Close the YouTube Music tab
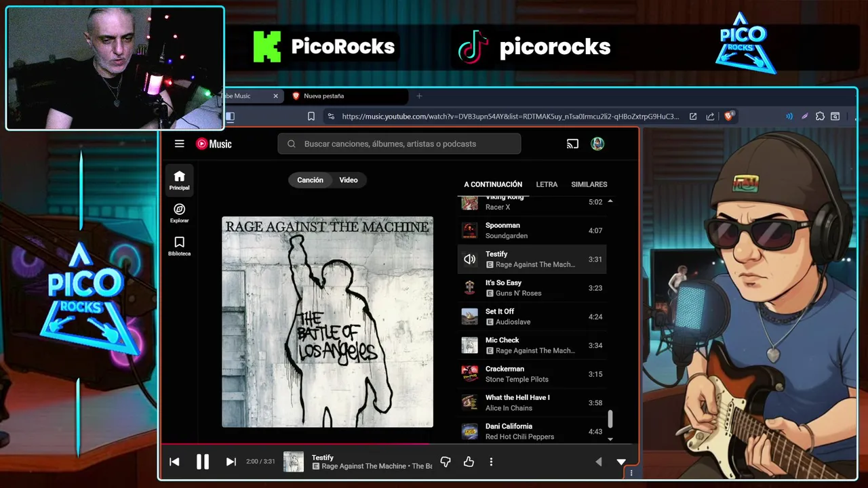This screenshot has height=488, width=868. click(275, 96)
